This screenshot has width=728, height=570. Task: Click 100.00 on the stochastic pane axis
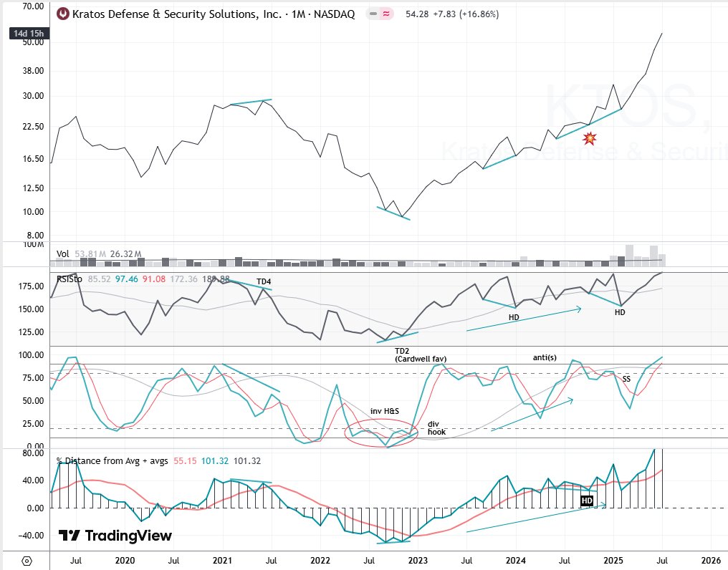31,355
